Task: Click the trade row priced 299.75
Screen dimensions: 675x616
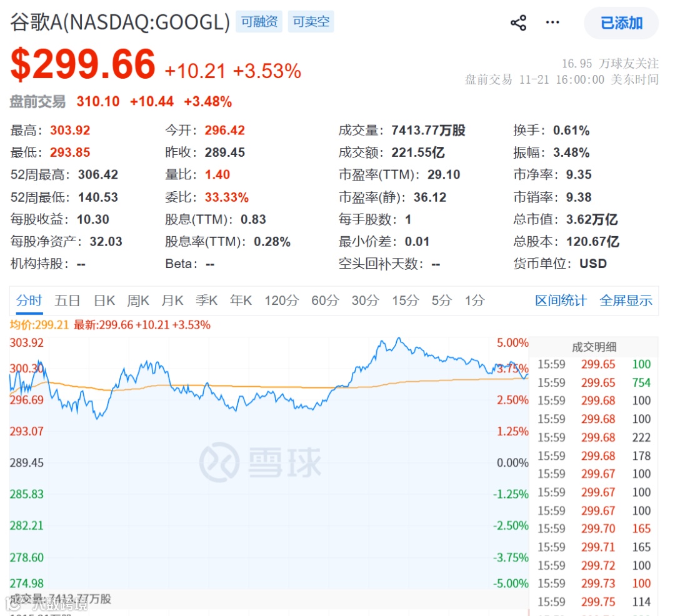Action: point(594,602)
